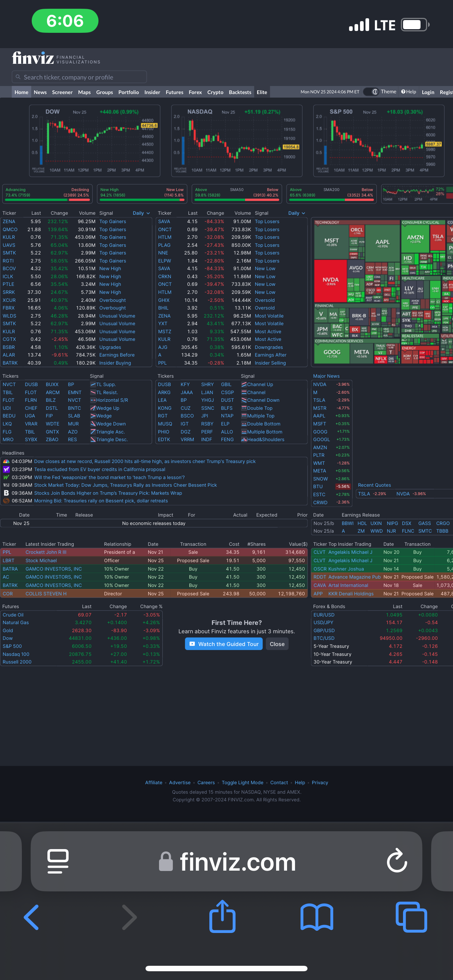The width and height of the screenshot is (453, 980).
Task: Click the video icon on Guided Tour button
Action: coord(192,644)
